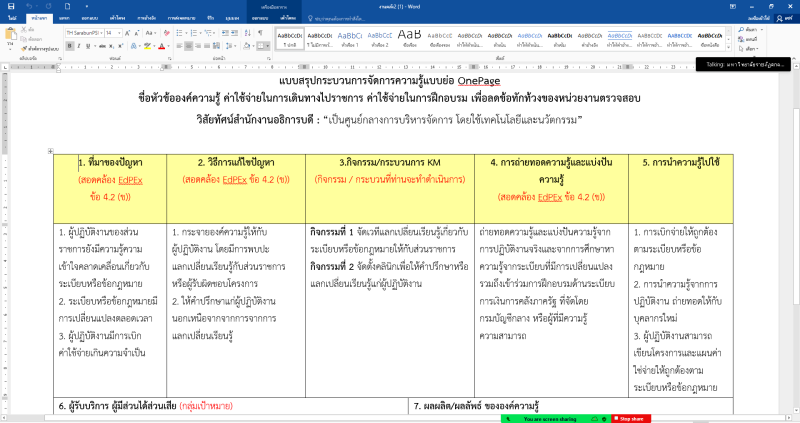Click the table move handle above the table
Image resolution: width=800 pixels, height=423 pixels.
pyautogui.click(x=51, y=151)
